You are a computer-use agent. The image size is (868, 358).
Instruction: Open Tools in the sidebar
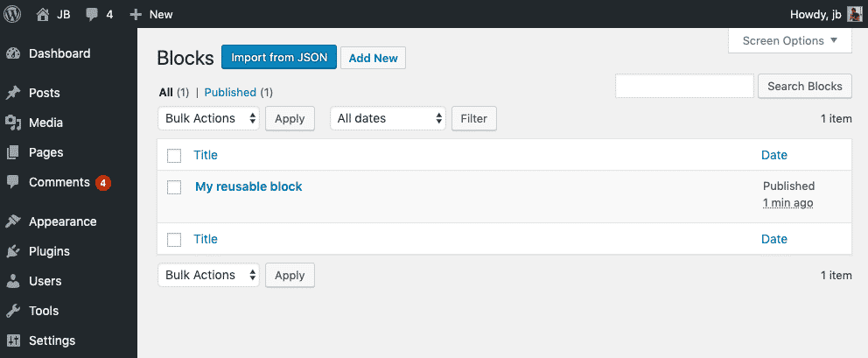[x=44, y=311]
